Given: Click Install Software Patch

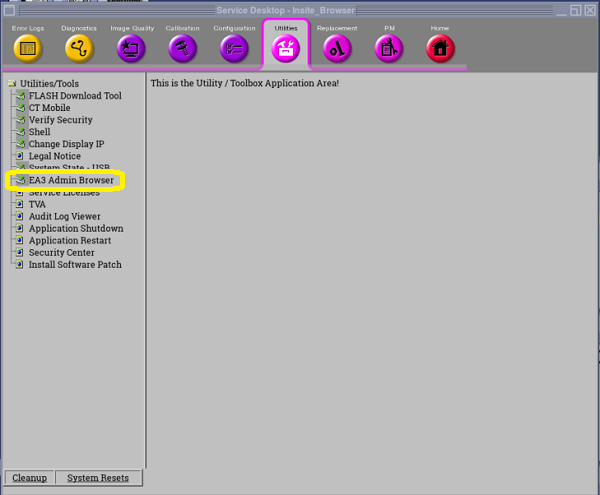Looking at the screenshot, I should tap(75, 265).
